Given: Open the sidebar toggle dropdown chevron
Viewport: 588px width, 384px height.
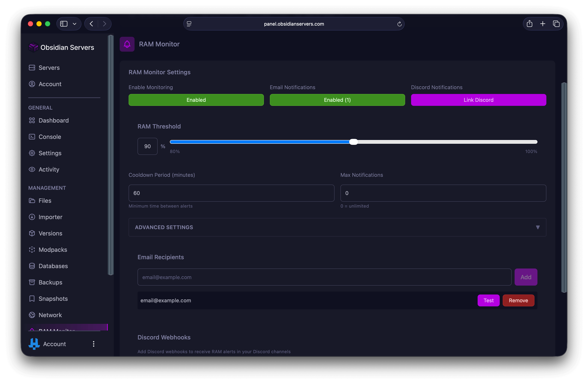Looking at the screenshot, I should point(75,24).
